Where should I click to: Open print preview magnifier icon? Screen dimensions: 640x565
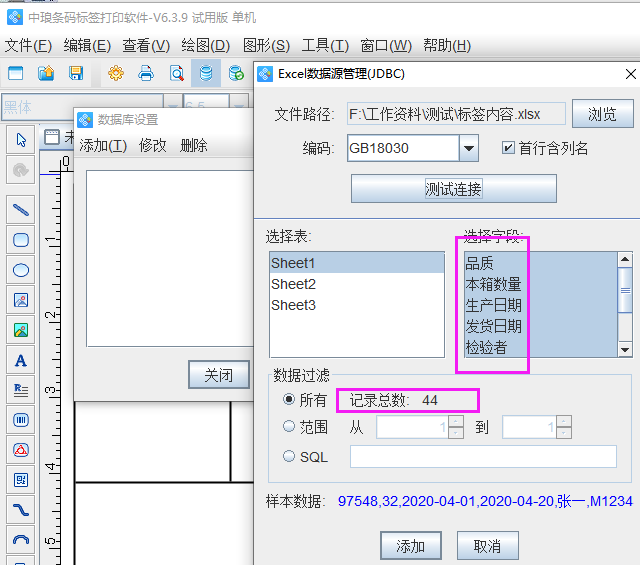click(176, 73)
